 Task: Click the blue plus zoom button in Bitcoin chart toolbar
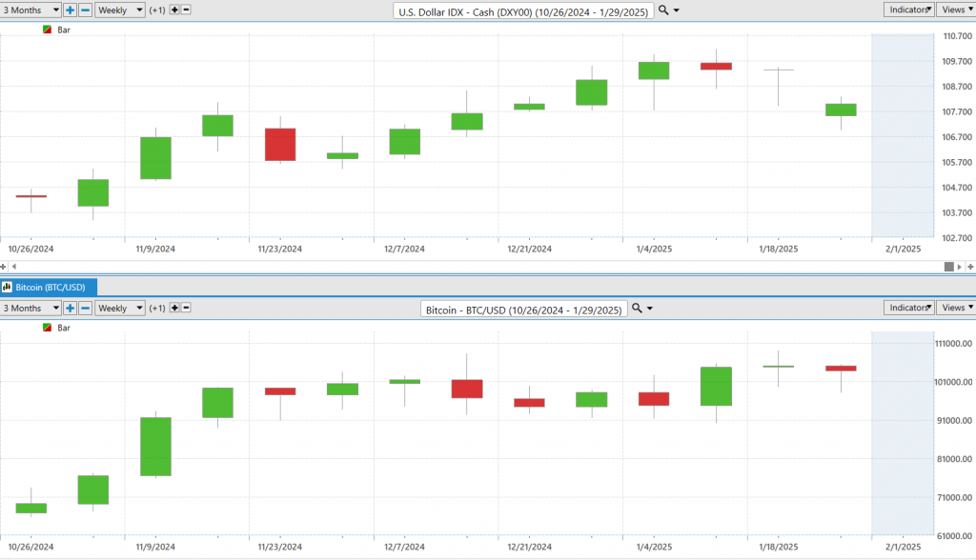coord(71,309)
